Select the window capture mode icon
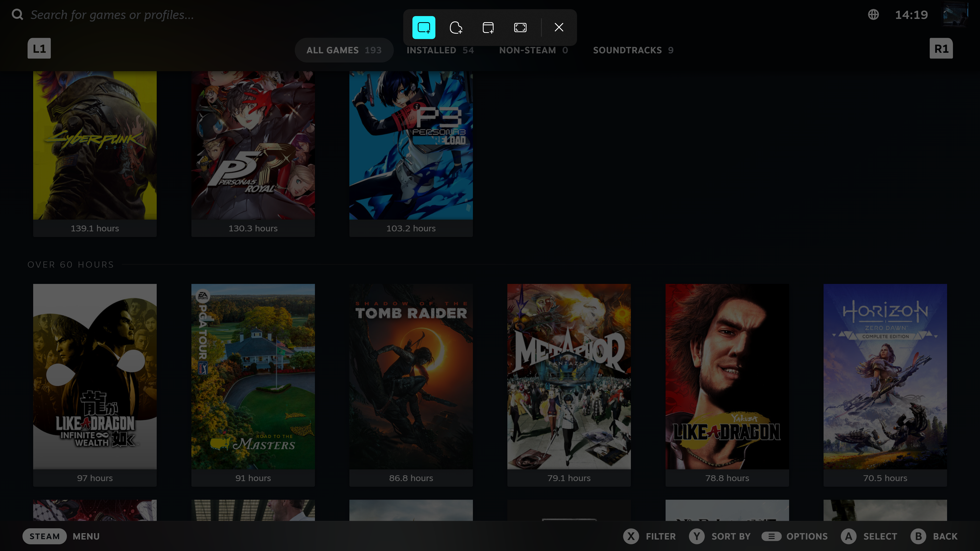 coord(488,27)
